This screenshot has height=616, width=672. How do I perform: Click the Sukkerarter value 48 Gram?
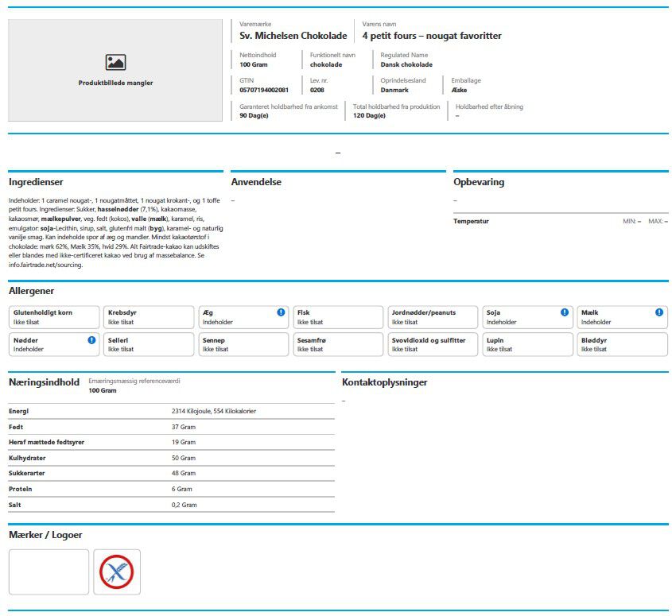point(184,474)
